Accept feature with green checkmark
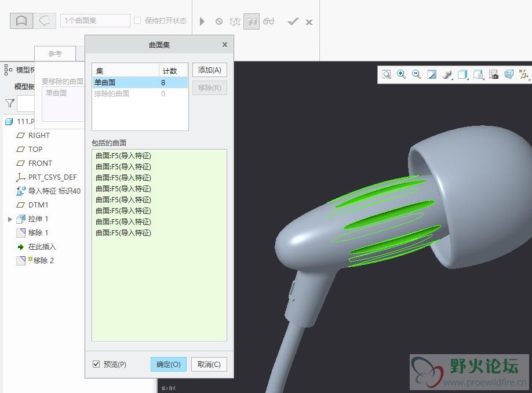This screenshot has height=393, width=532. pos(293,21)
